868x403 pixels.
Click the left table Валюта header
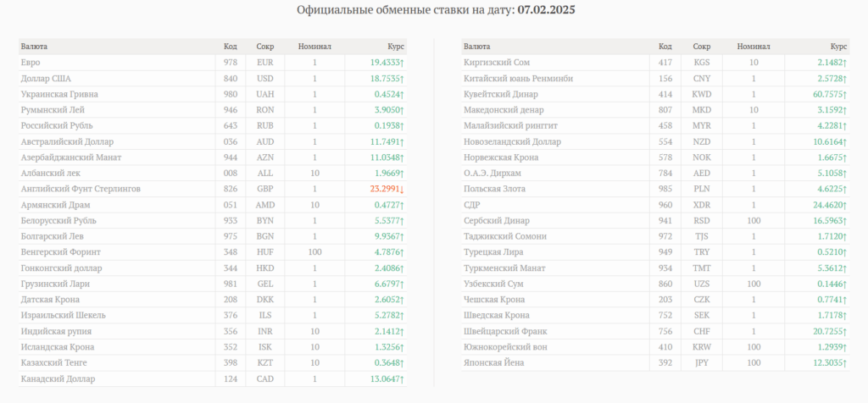point(34,47)
